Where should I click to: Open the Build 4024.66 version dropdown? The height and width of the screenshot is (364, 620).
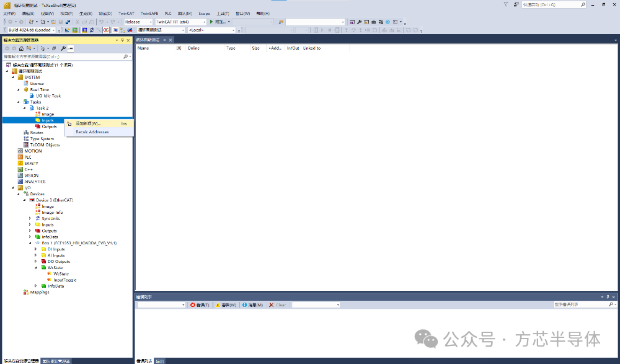pyautogui.click(x=32, y=30)
